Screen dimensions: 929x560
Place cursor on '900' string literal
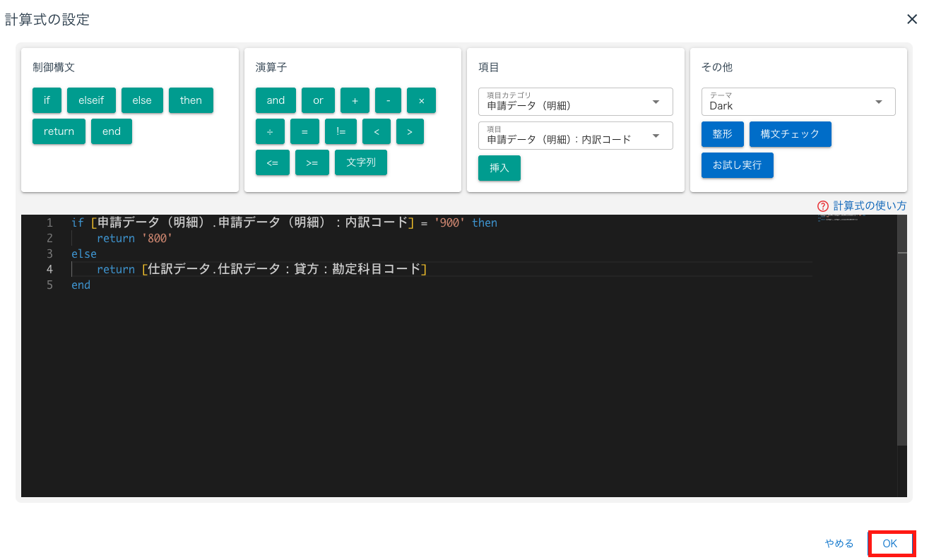click(449, 222)
